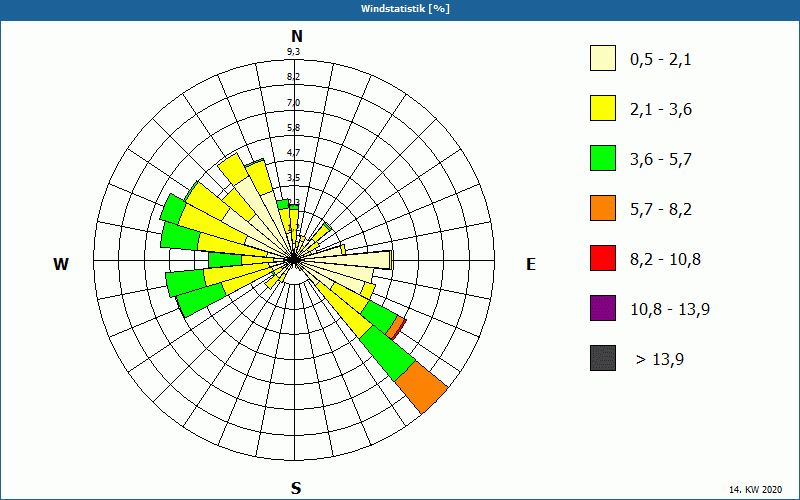Click the N compass label

[x=297, y=36]
